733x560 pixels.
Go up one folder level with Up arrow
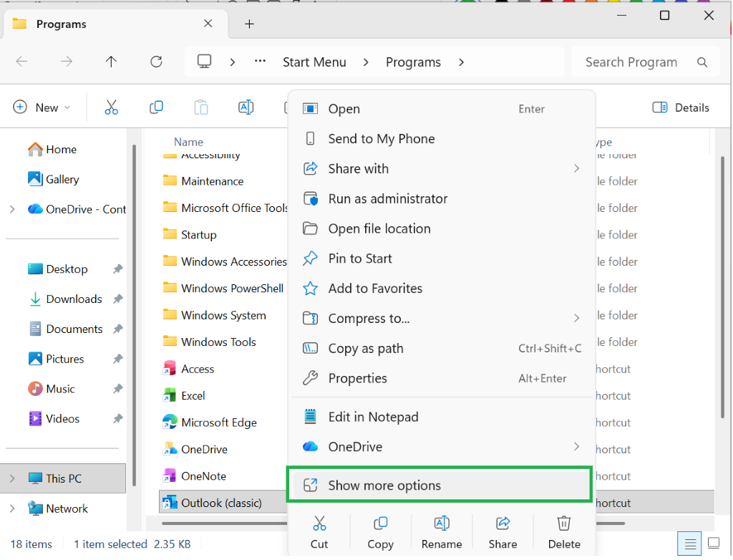pos(111,62)
